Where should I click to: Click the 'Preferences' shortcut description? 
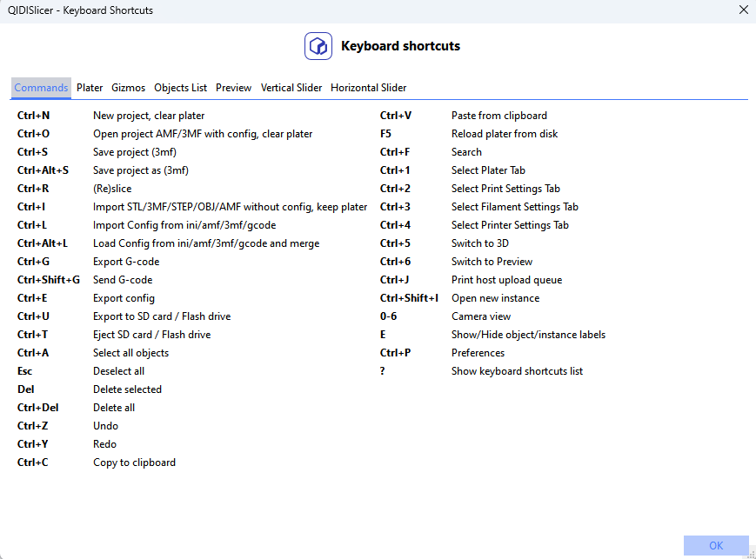click(x=478, y=353)
